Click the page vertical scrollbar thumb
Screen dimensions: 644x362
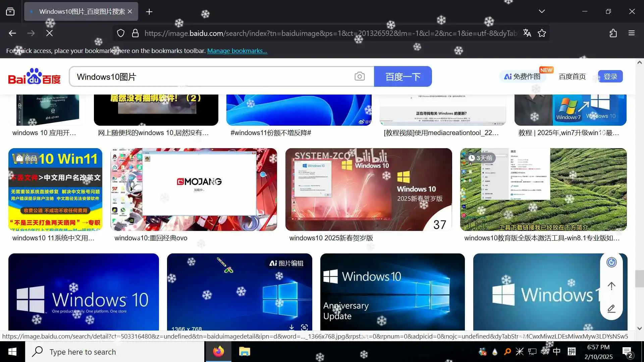[639, 278]
